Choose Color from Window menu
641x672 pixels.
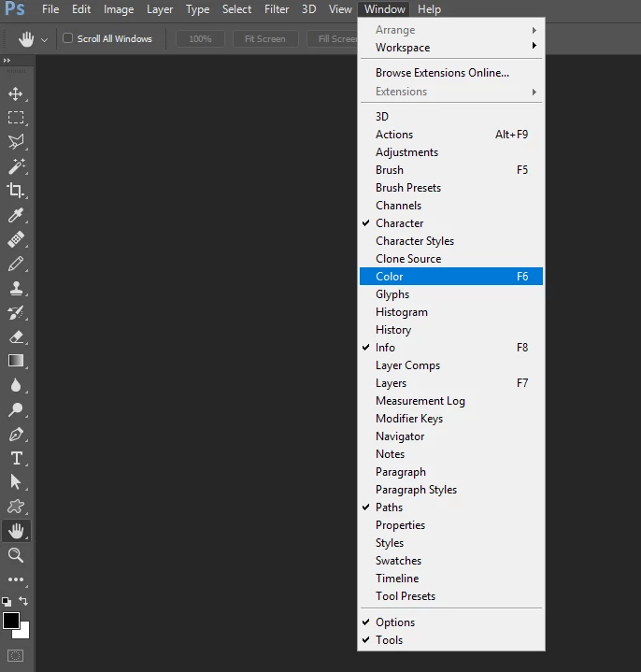tap(451, 277)
